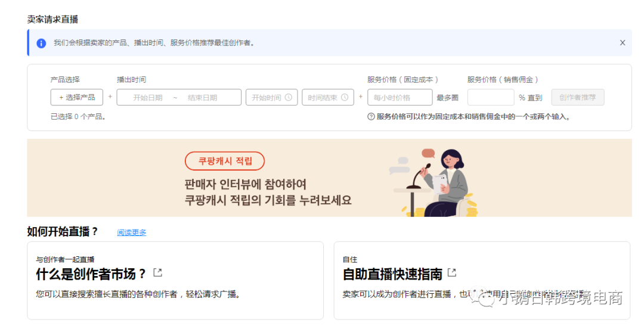Viewport: 644px width, 326px height.
Task: Click the '服务价格（固定成本）' label
Action: tap(402, 80)
